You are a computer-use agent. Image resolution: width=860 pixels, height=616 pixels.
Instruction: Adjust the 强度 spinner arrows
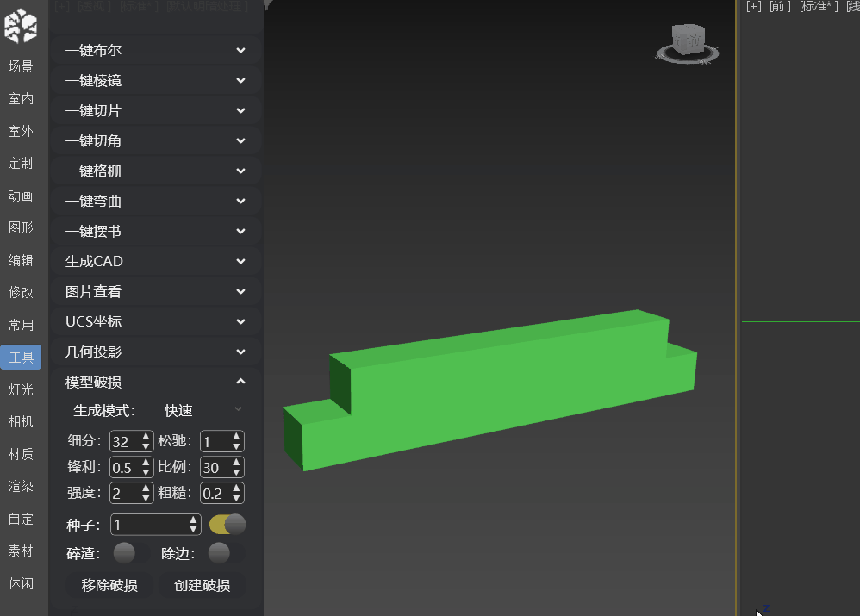[146, 493]
